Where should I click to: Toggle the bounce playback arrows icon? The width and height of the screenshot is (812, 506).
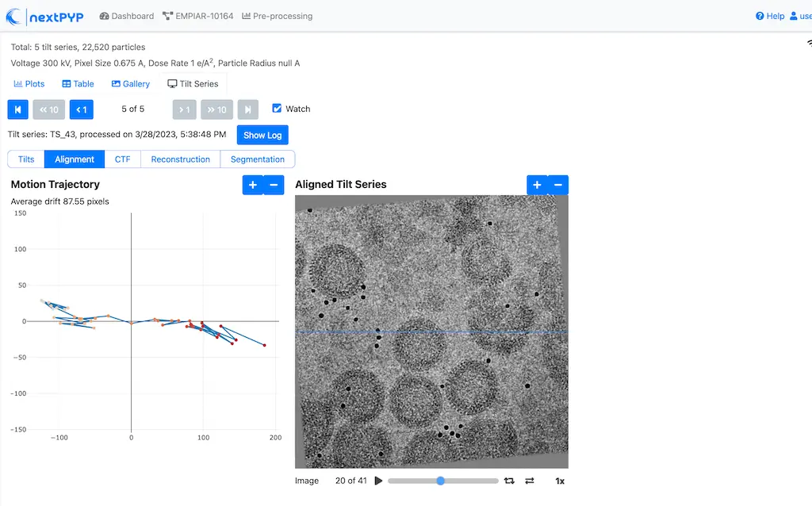[x=530, y=481]
